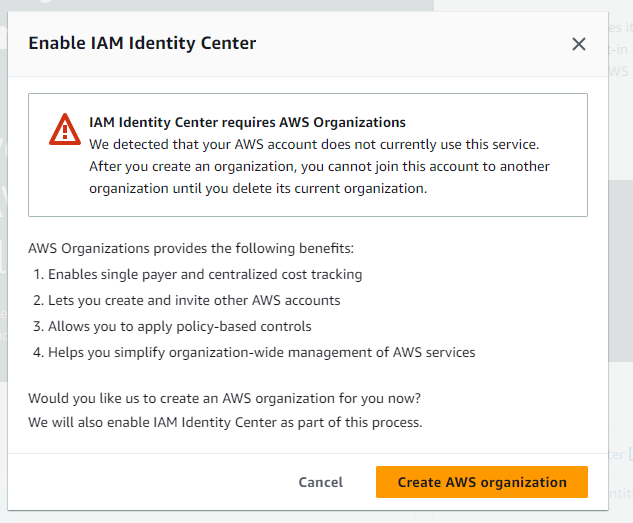Click 'We will also enable IAM Identity Center' line

(225, 423)
